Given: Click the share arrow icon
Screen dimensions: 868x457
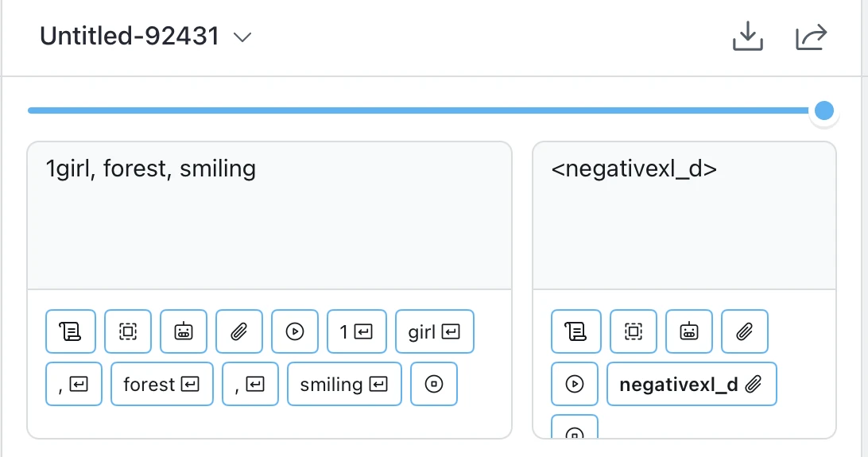Looking at the screenshot, I should tap(812, 37).
